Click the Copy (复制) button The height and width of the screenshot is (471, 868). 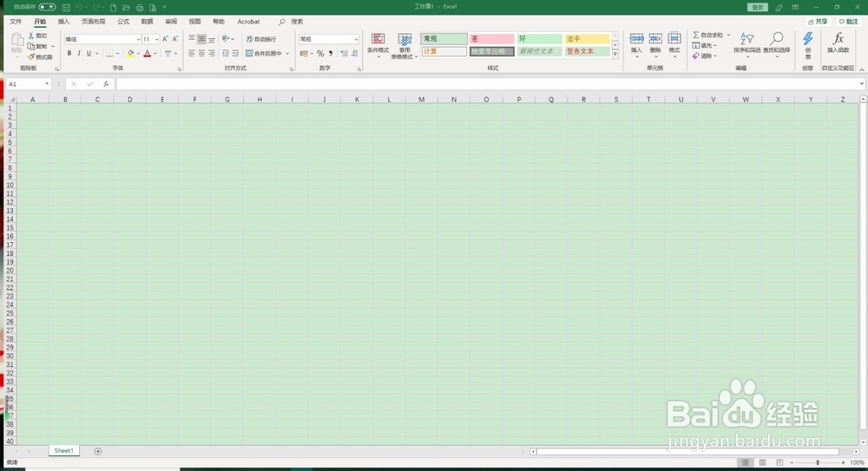37,47
